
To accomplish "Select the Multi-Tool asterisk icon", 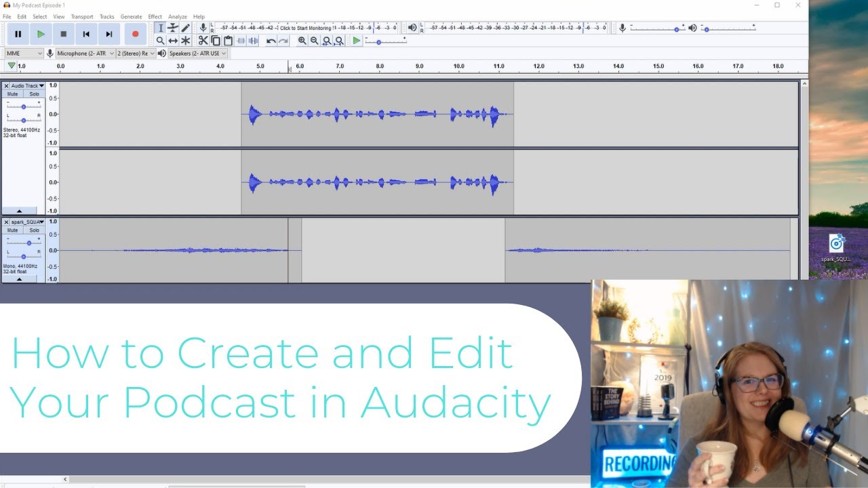I will (x=185, y=41).
